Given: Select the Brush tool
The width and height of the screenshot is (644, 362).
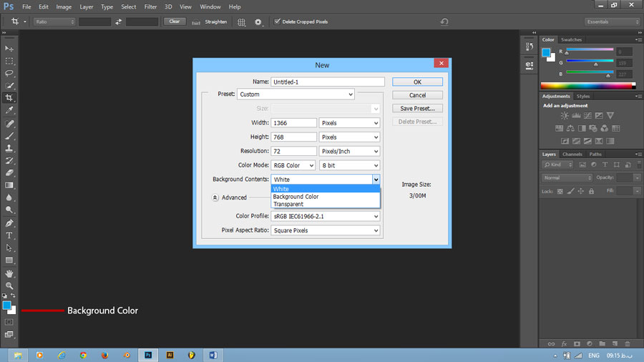Looking at the screenshot, I should [9, 136].
